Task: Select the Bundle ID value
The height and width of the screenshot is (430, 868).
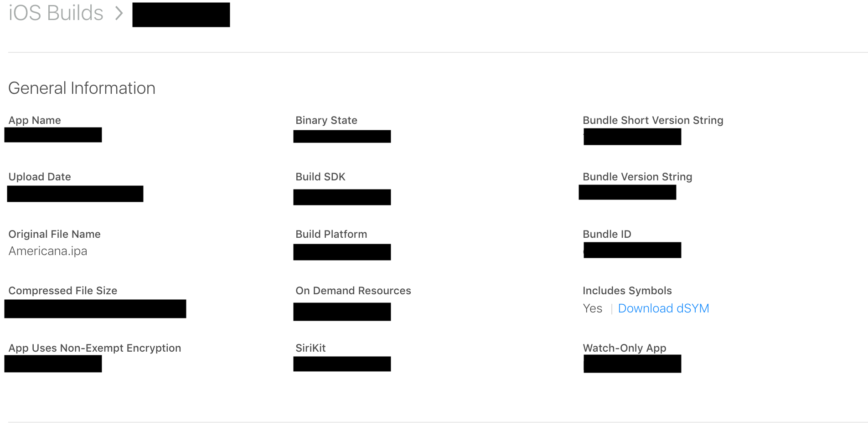Action: coord(632,250)
